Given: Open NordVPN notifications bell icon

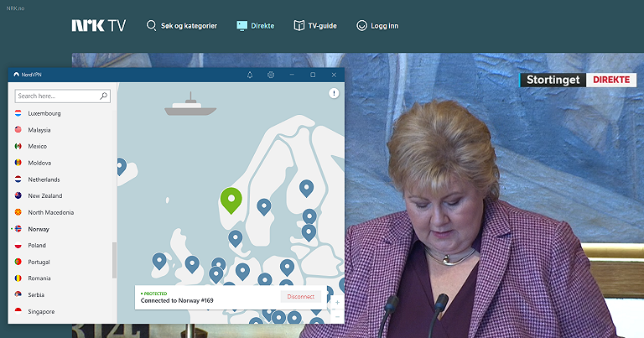Looking at the screenshot, I should [250, 75].
